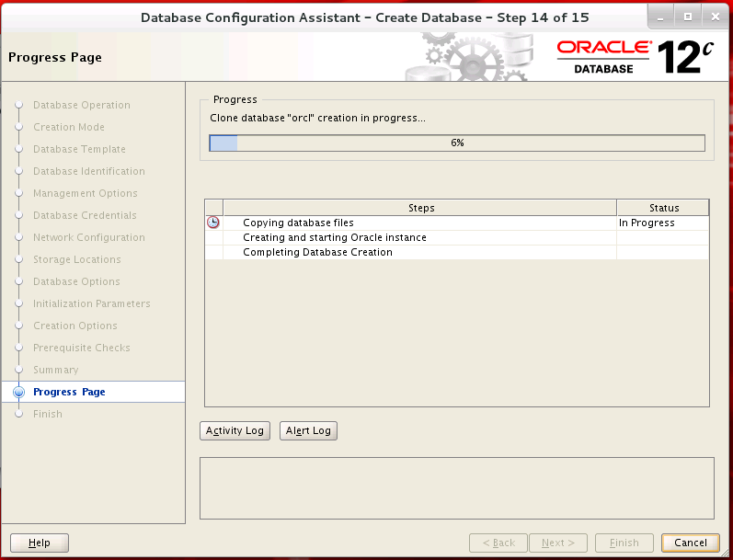
Task: Click the 6% progress bar
Action: tap(457, 143)
